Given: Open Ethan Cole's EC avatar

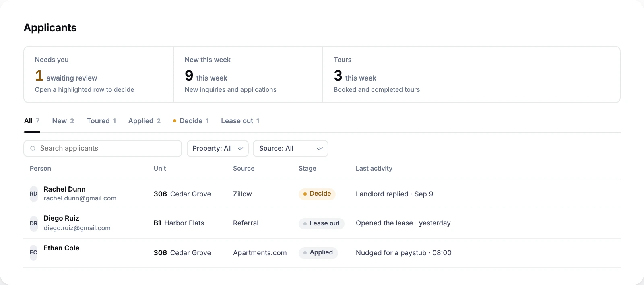Looking at the screenshot, I should (33, 252).
